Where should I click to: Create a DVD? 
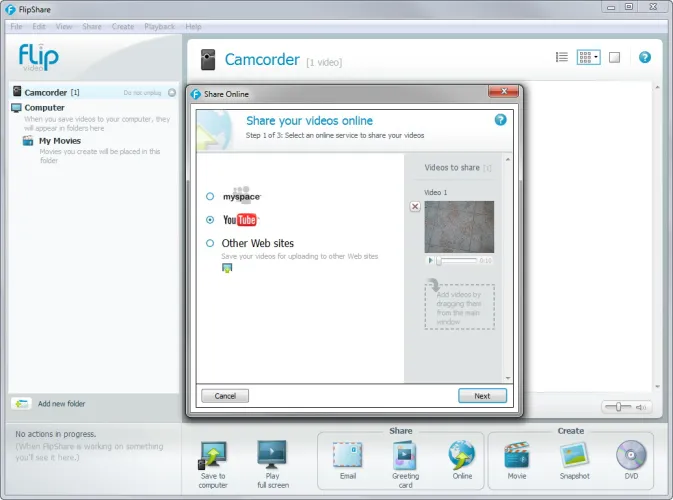pyautogui.click(x=631, y=460)
